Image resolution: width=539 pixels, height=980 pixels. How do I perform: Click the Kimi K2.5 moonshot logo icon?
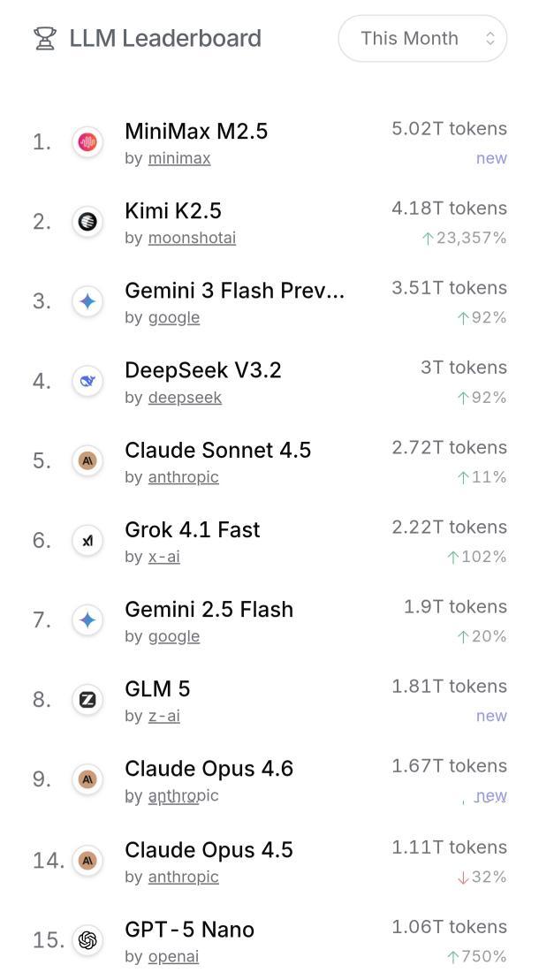pyautogui.click(x=87, y=222)
